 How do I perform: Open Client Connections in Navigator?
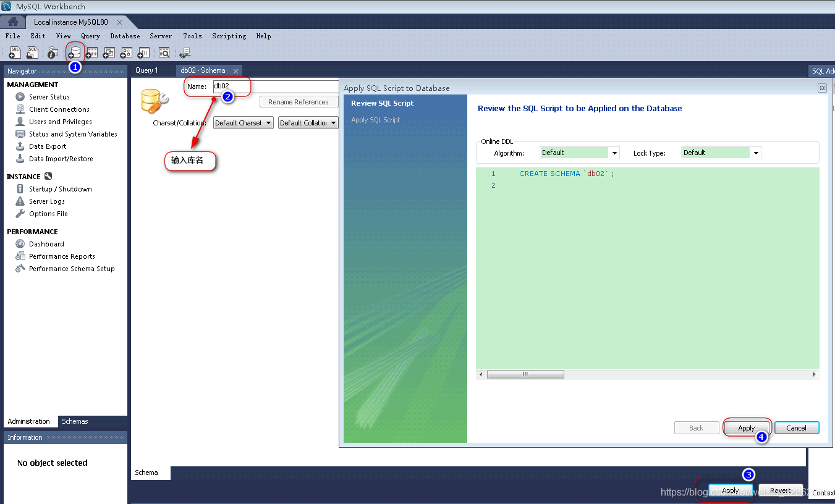coord(59,109)
